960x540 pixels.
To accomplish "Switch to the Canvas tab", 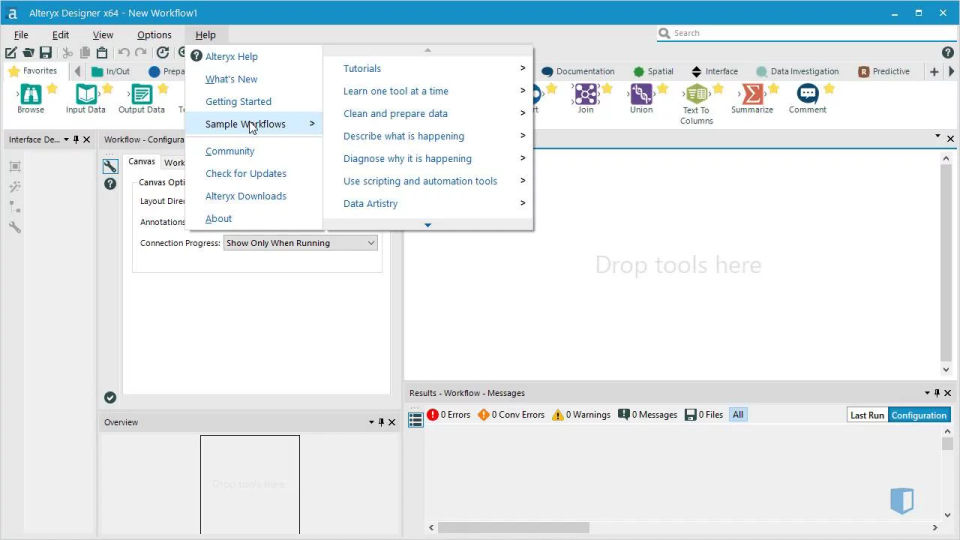I will [141, 162].
